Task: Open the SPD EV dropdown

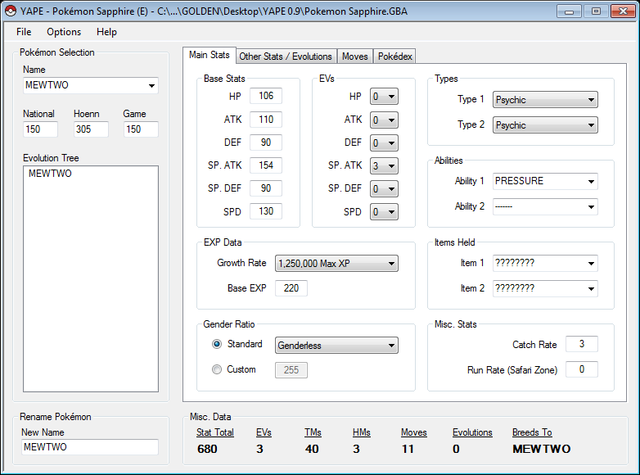Action: (x=384, y=212)
